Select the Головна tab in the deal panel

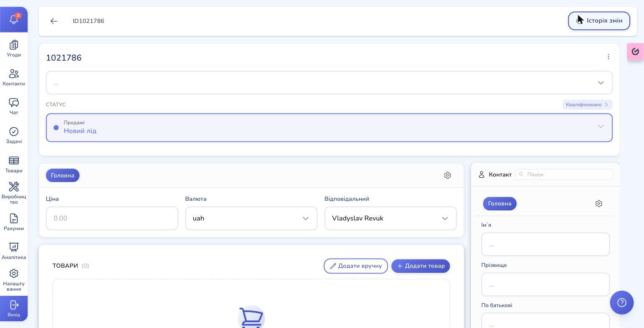63,175
